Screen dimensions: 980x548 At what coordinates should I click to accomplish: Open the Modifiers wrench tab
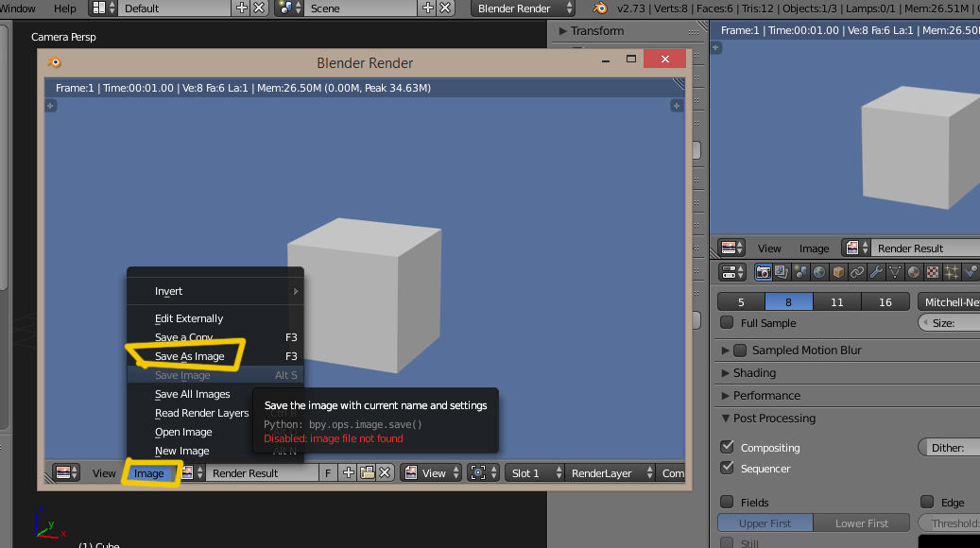point(876,272)
